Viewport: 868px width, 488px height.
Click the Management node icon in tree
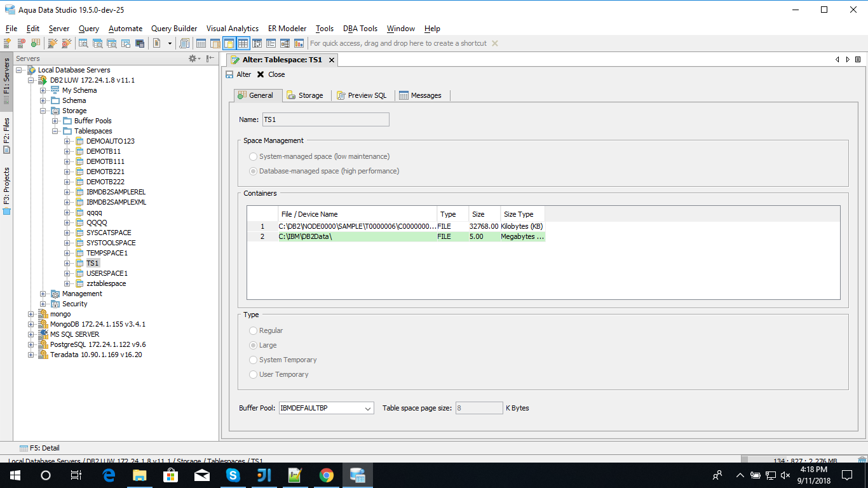[x=56, y=294]
